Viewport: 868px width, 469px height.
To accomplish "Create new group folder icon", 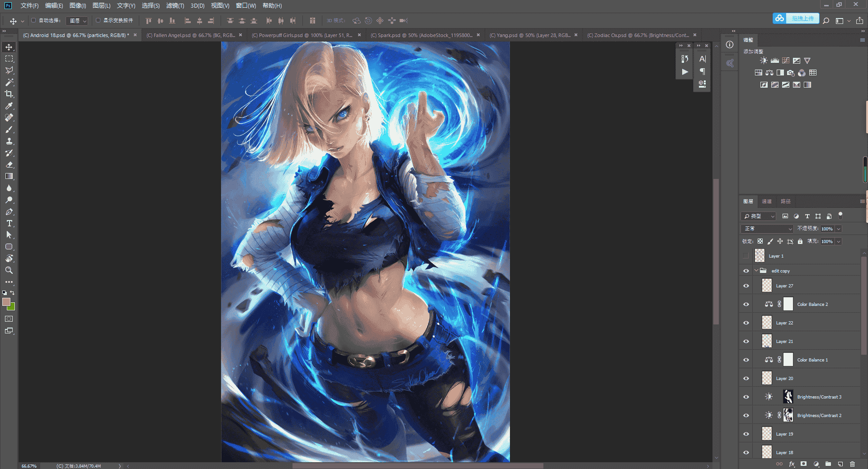I will (x=828, y=464).
